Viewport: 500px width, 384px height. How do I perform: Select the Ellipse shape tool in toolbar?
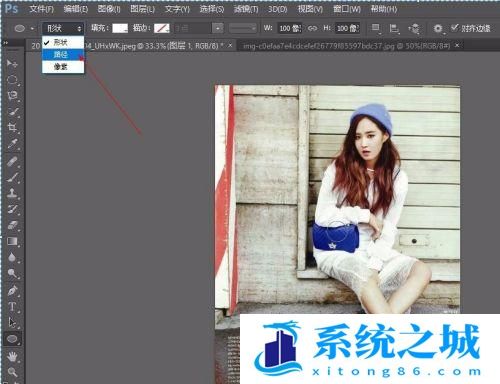tap(12, 339)
